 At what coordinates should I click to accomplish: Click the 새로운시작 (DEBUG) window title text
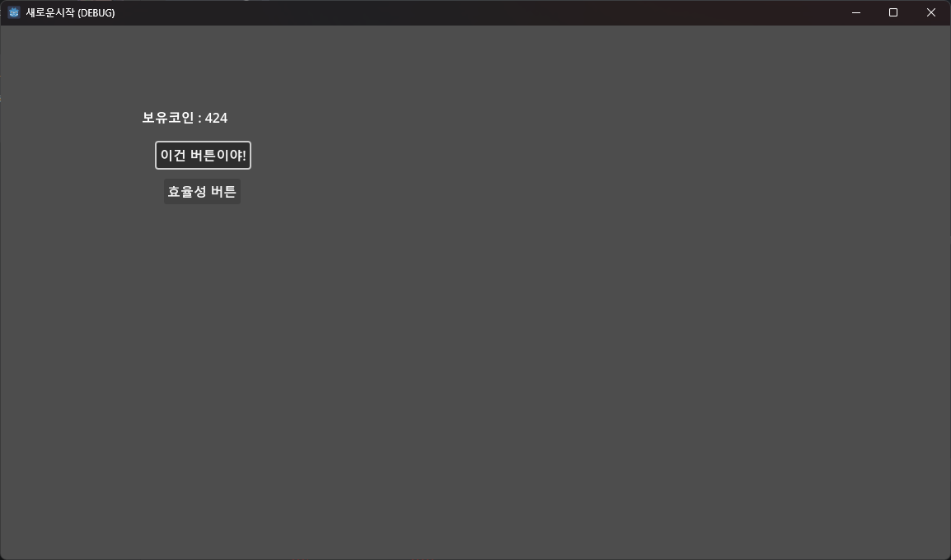coord(70,12)
